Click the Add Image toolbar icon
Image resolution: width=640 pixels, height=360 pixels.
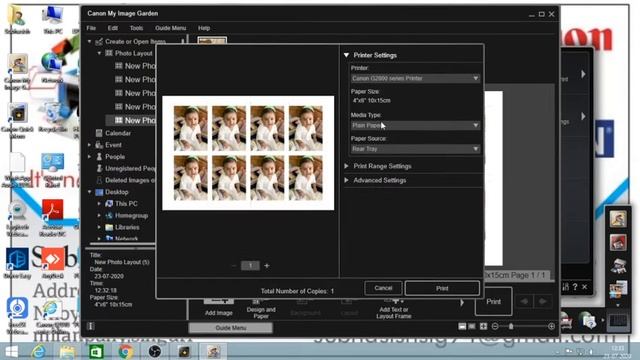click(218, 302)
